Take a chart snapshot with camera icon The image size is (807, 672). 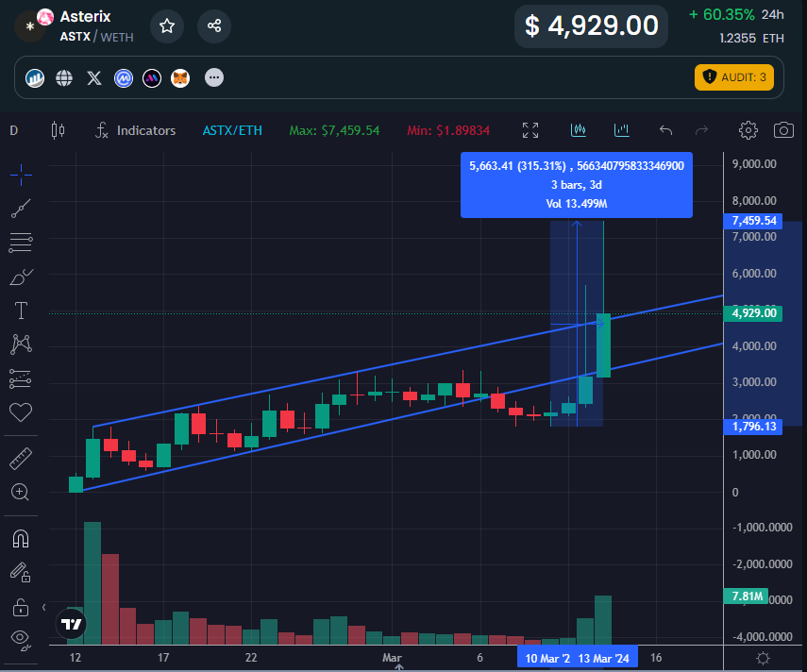[783, 130]
